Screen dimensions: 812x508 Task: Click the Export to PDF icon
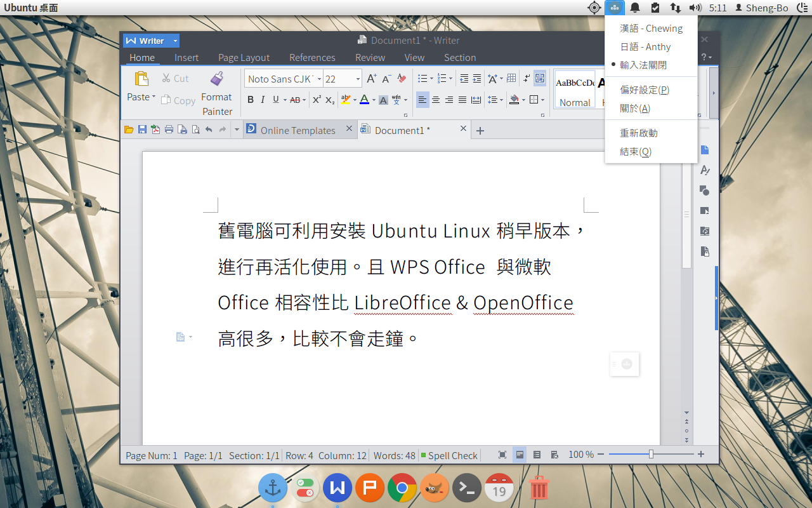pyautogui.click(x=155, y=130)
